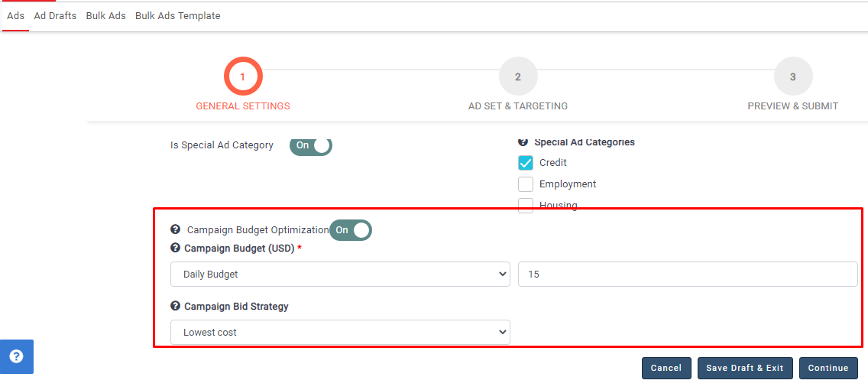
Task: Switch to the Ad Drafts tab
Action: pos(55,16)
